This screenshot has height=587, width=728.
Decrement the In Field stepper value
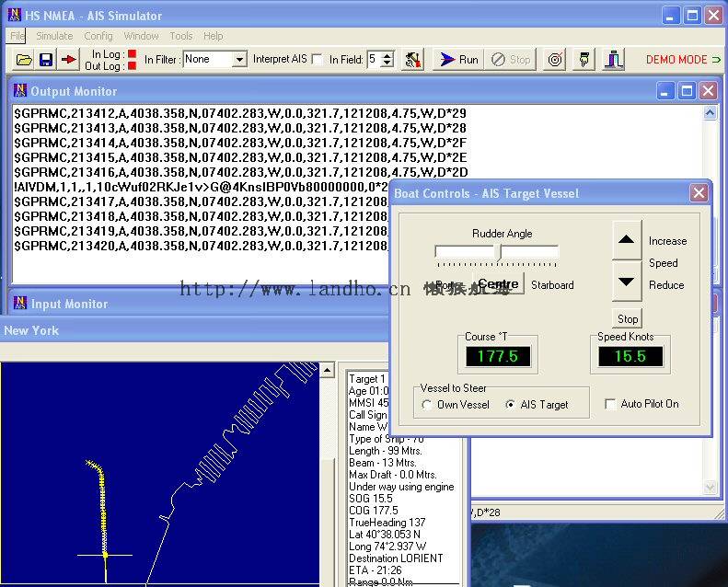[x=387, y=63]
